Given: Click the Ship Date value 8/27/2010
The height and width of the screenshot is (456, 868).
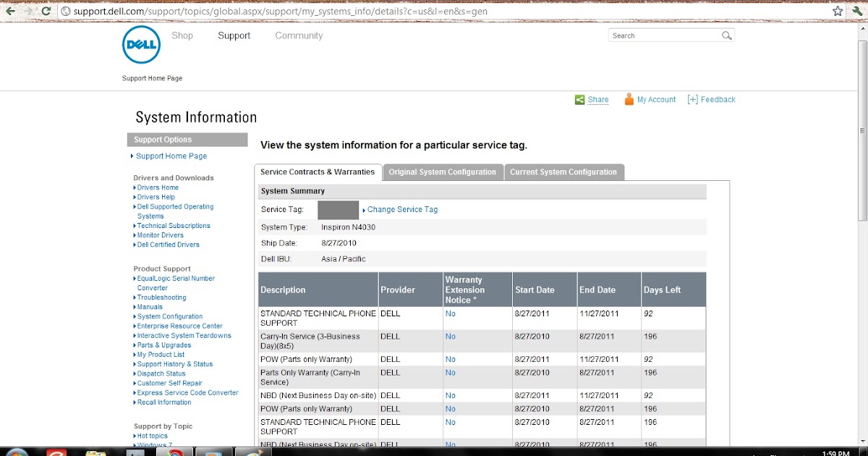Looking at the screenshot, I should 338,243.
